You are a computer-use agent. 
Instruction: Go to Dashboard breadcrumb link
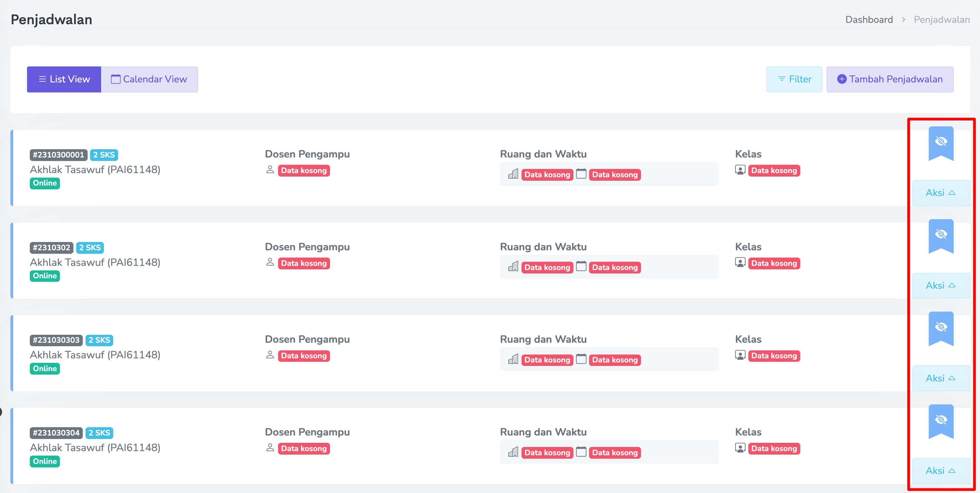pyautogui.click(x=869, y=20)
